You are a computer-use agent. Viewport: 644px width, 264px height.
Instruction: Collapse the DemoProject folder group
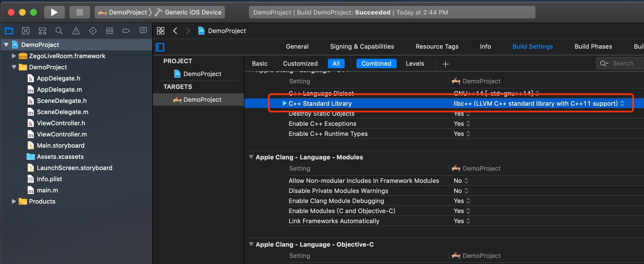14,67
